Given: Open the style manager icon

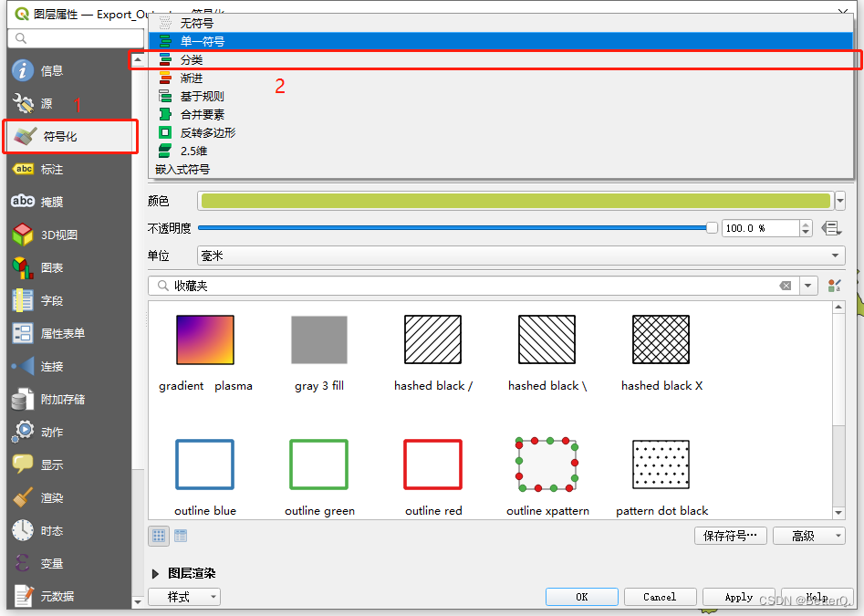Looking at the screenshot, I should pos(834,286).
